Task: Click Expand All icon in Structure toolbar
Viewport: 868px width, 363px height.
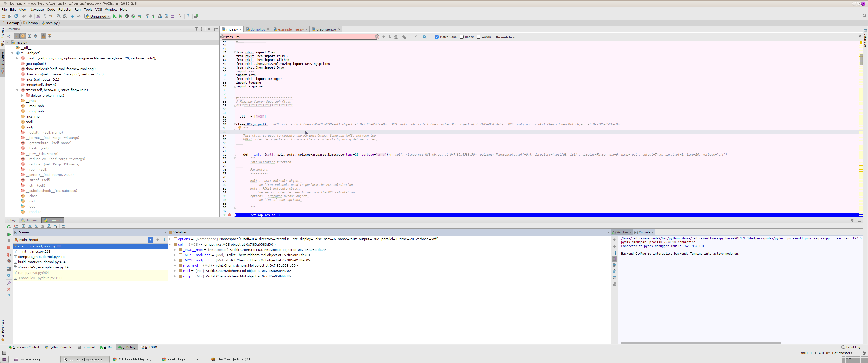Action: 29,36
